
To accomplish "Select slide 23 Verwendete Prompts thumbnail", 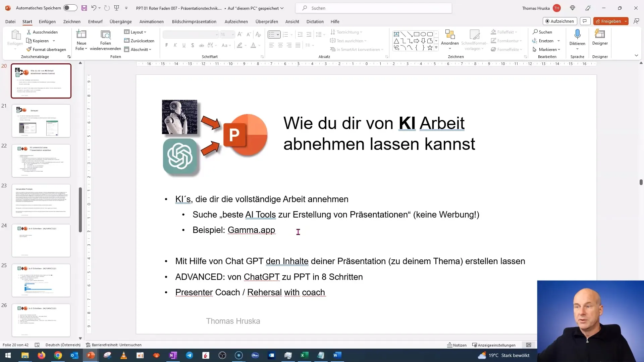I will (x=41, y=200).
